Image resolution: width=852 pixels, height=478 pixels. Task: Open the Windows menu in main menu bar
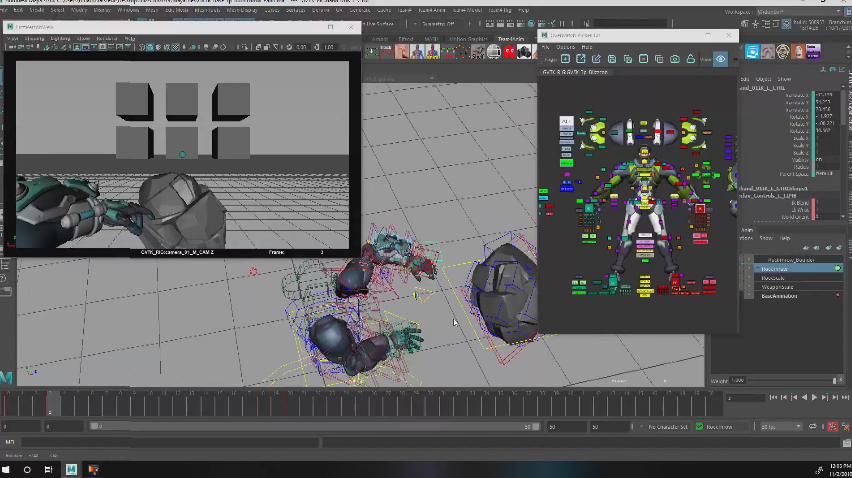[x=128, y=10]
